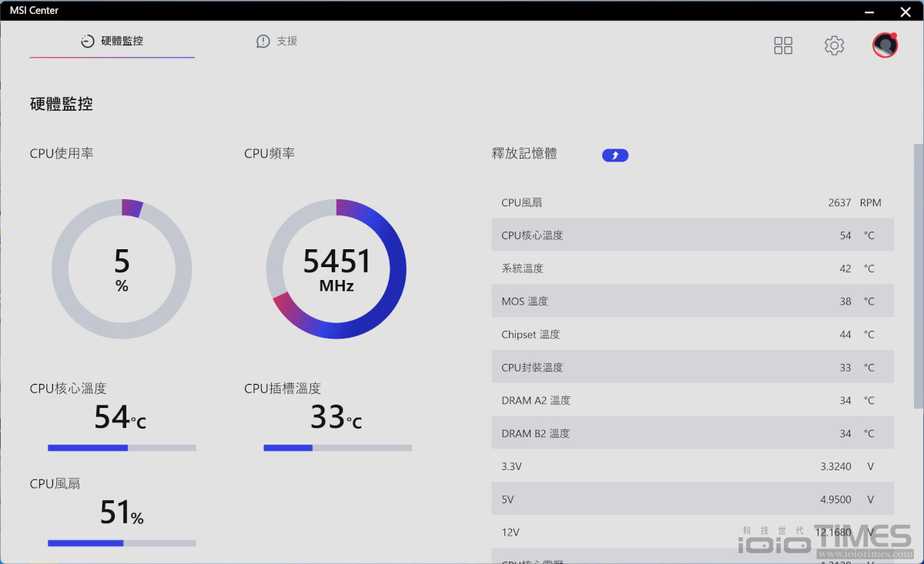Select the DRAM B2 溫度 row
This screenshot has height=564, width=924.
(693, 434)
